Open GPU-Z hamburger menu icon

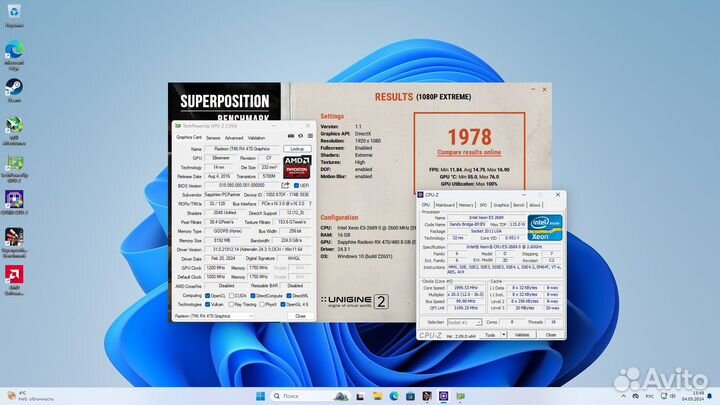310,136
